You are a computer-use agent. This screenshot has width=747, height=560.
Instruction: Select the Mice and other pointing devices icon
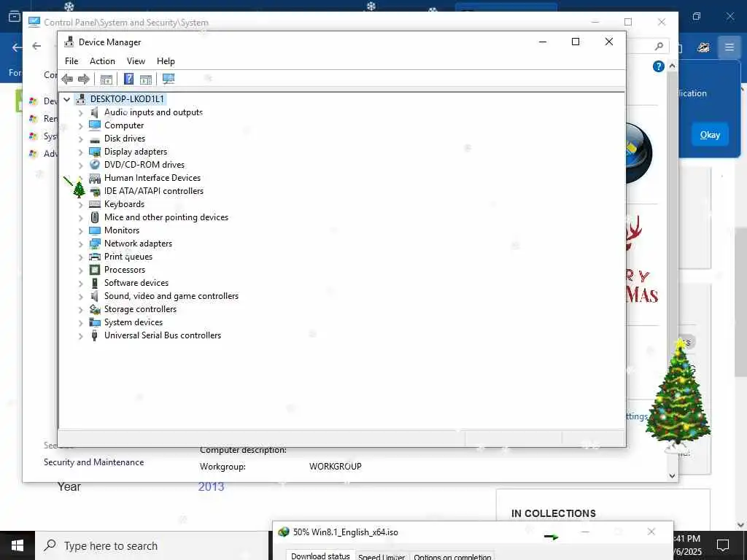(95, 217)
